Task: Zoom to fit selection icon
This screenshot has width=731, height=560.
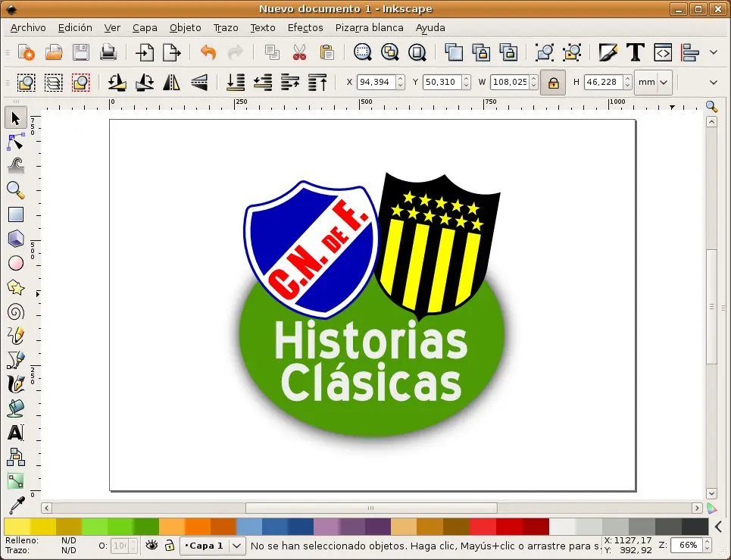Action: pos(362,52)
